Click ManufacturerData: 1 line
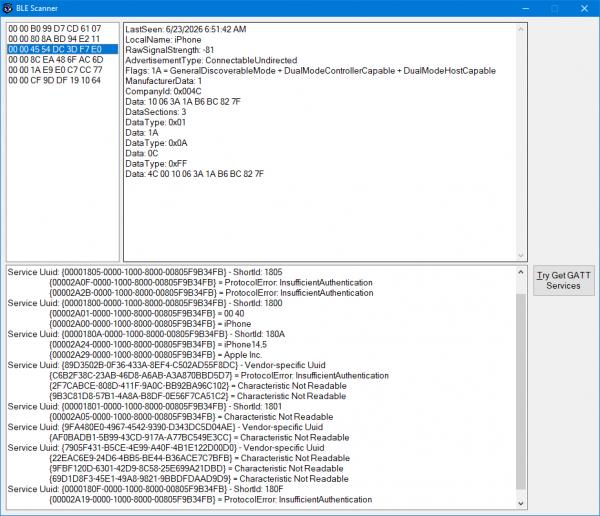This screenshot has height=516, width=600. [163, 81]
